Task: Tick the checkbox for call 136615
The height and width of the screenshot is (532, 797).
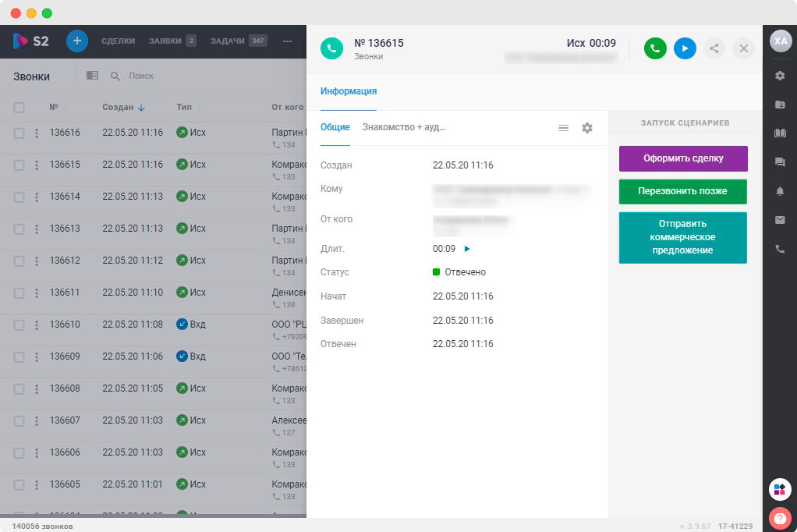Action: (19, 165)
